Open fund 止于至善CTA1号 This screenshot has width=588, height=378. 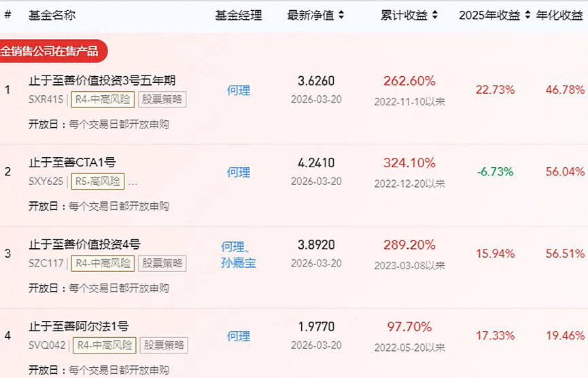coord(72,162)
